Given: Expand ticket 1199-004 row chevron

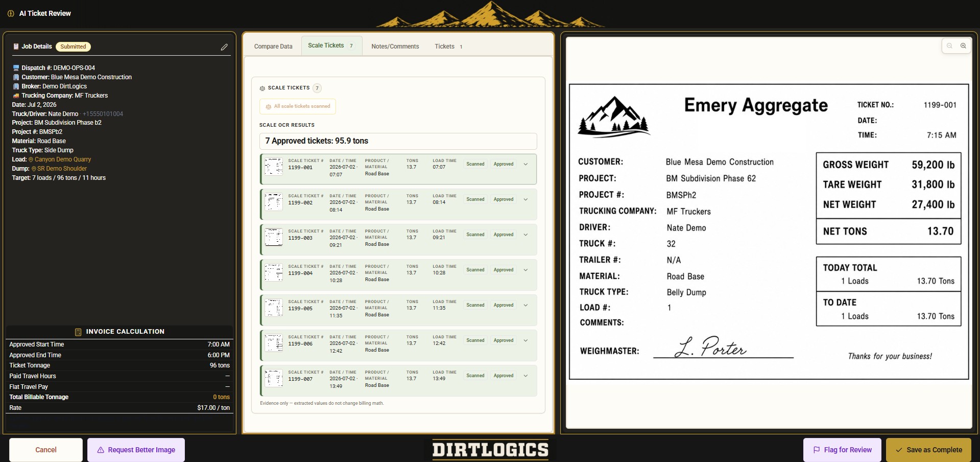Looking at the screenshot, I should (525, 270).
